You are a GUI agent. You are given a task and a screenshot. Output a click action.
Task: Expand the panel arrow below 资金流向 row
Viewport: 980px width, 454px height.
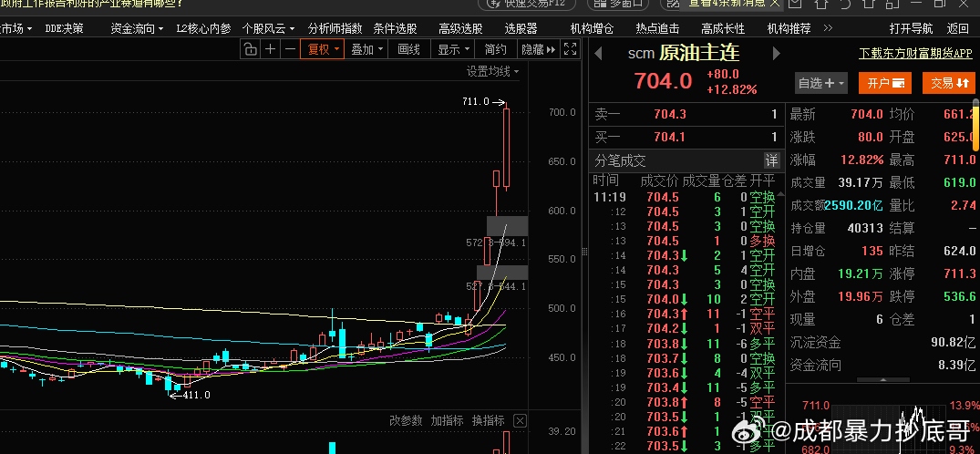pyautogui.click(x=882, y=379)
